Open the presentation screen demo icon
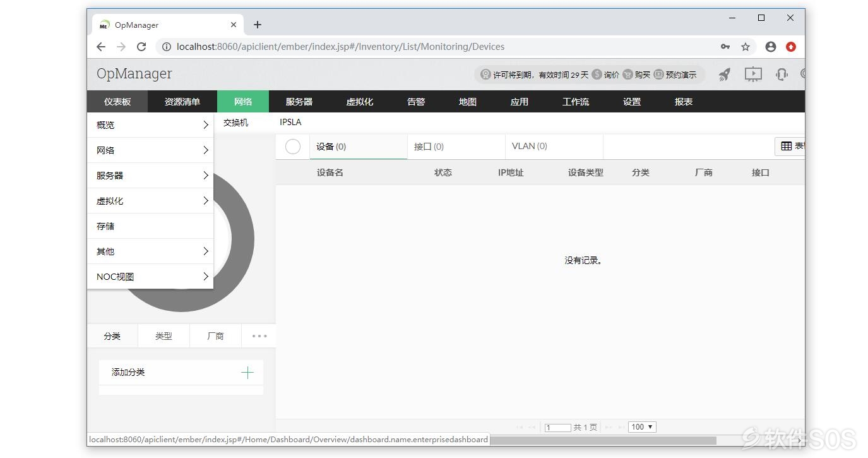The image size is (868, 458). point(753,75)
